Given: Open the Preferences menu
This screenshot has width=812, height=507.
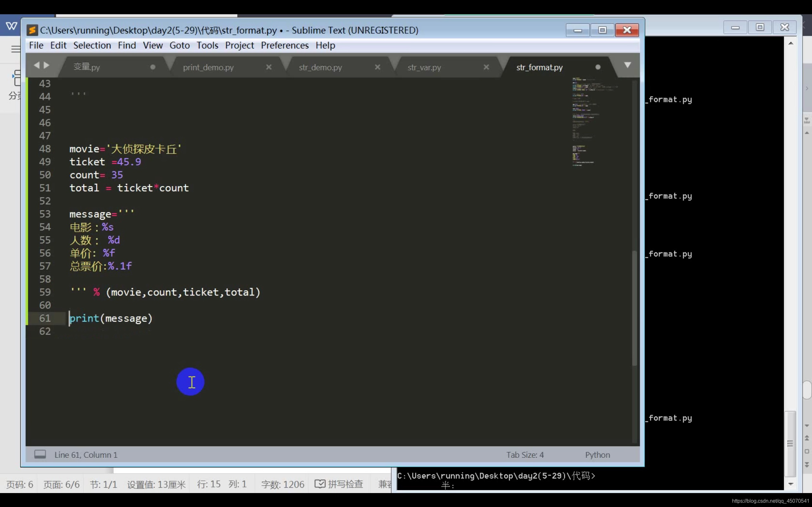Looking at the screenshot, I should (x=285, y=45).
